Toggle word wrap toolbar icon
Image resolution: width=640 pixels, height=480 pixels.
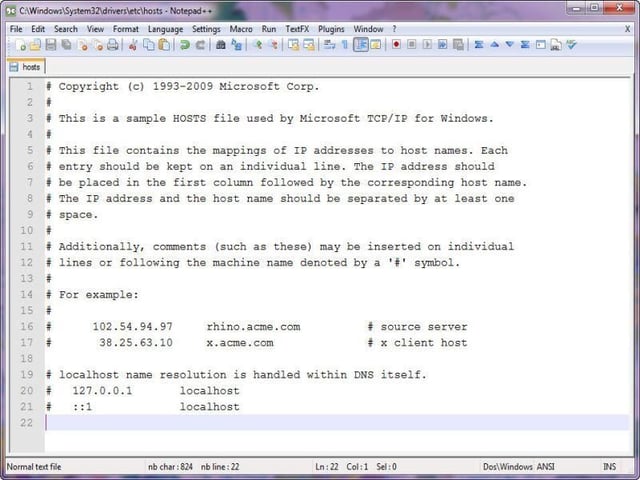(329, 44)
